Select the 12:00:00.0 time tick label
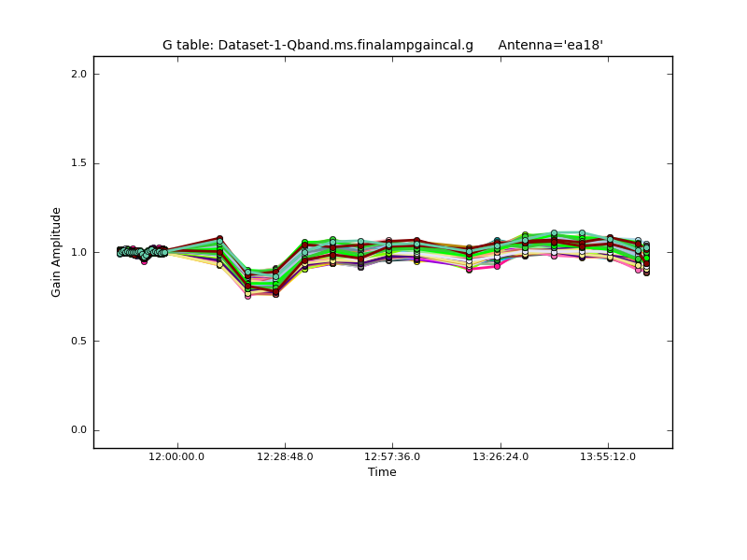Image resolution: width=747 pixels, height=560 pixels. [177, 456]
